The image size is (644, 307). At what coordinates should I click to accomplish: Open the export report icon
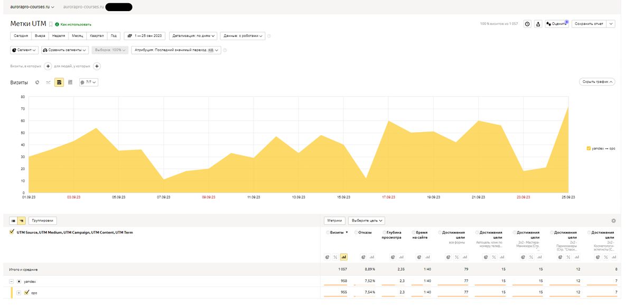point(538,24)
